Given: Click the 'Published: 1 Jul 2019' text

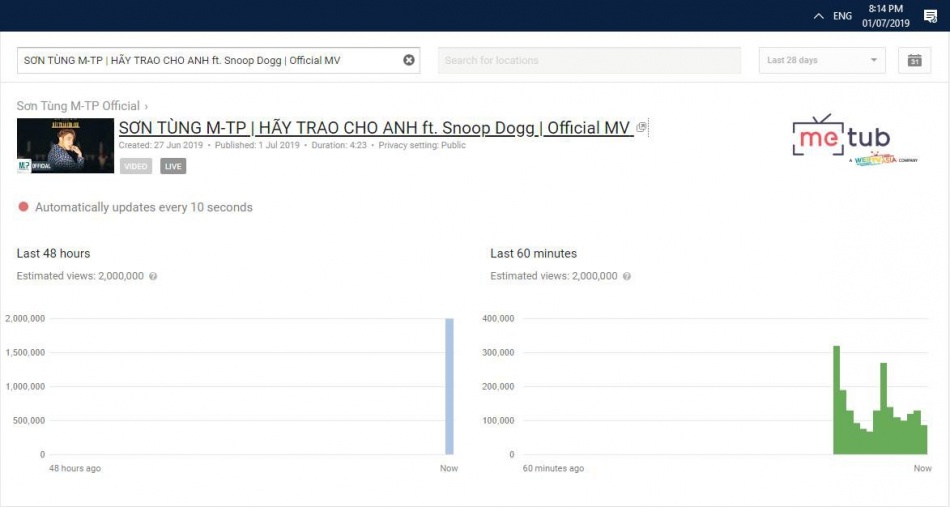Looking at the screenshot, I should (x=257, y=145).
